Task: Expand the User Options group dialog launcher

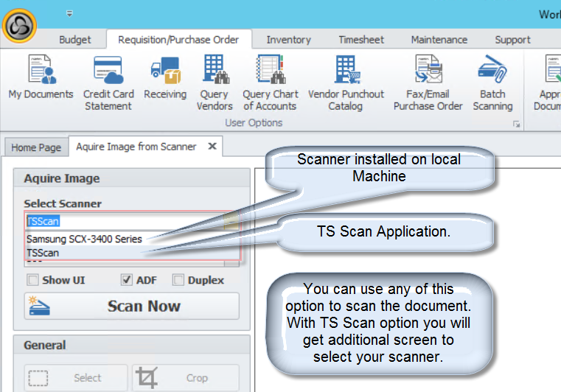Action: pyautogui.click(x=516, y=125)
